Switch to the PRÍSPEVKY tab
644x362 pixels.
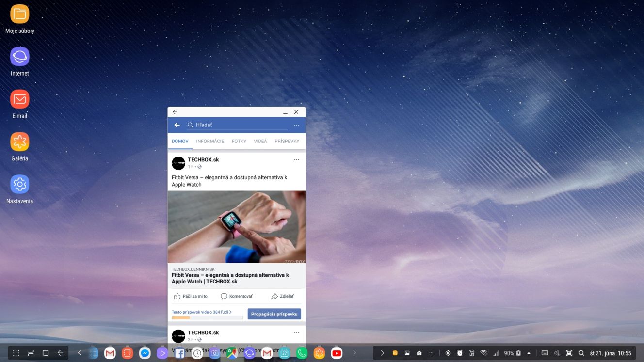click(287, 142)
